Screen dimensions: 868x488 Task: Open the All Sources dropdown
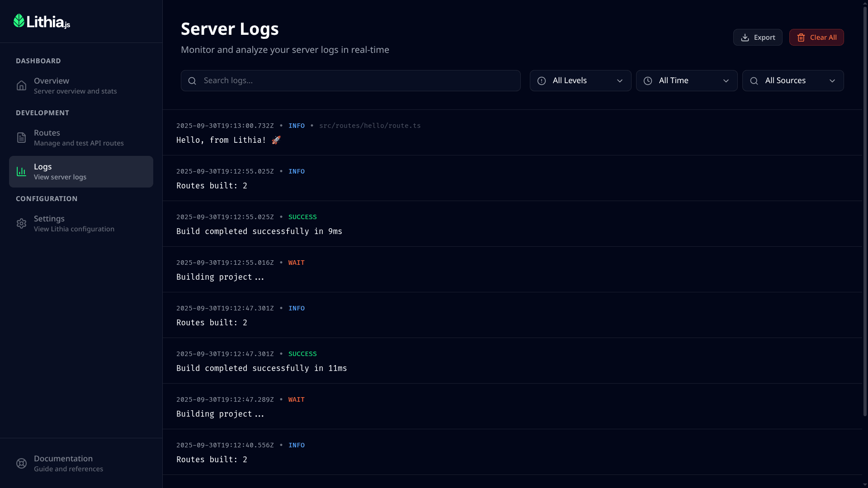793,81
